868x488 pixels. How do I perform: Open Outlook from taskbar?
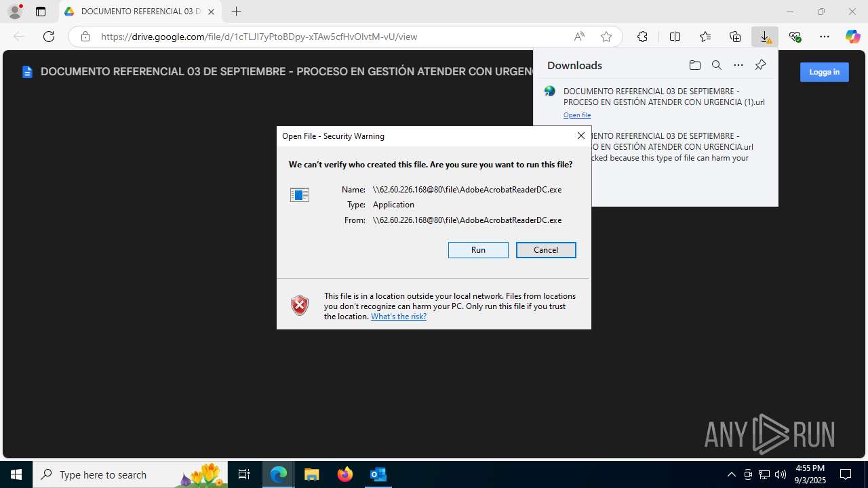click(x=378, y=474)
